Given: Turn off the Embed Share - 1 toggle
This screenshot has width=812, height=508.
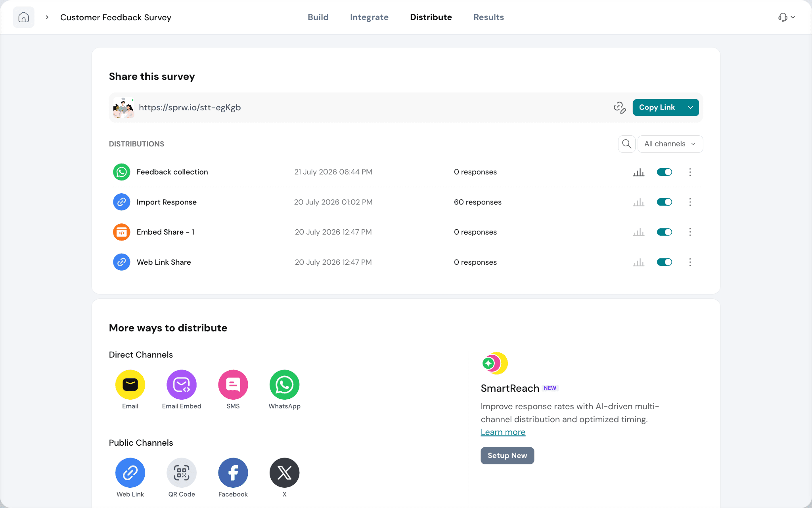Looking at the screenshot, I should click(x=665, y=232).
